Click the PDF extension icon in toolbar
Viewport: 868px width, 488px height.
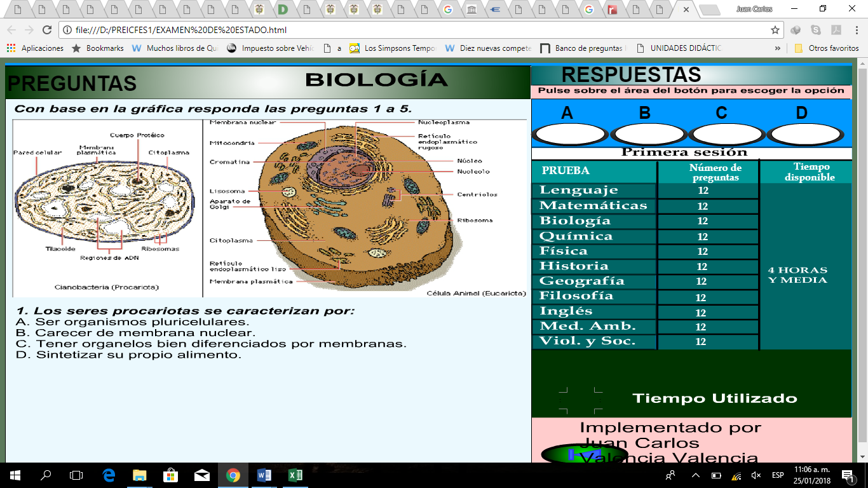point(836,30)
